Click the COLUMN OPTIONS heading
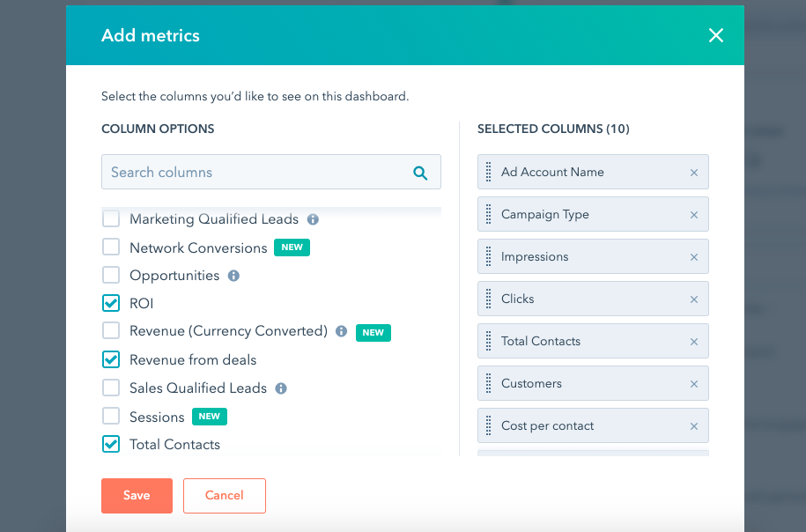The width and height of the screenshot is (806, 532). 158,129
